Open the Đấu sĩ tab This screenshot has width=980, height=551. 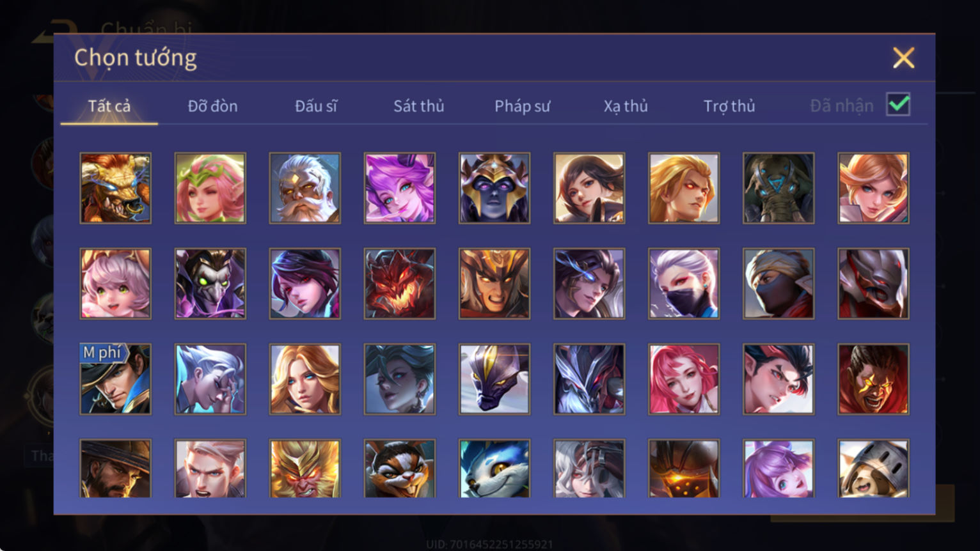316,106
